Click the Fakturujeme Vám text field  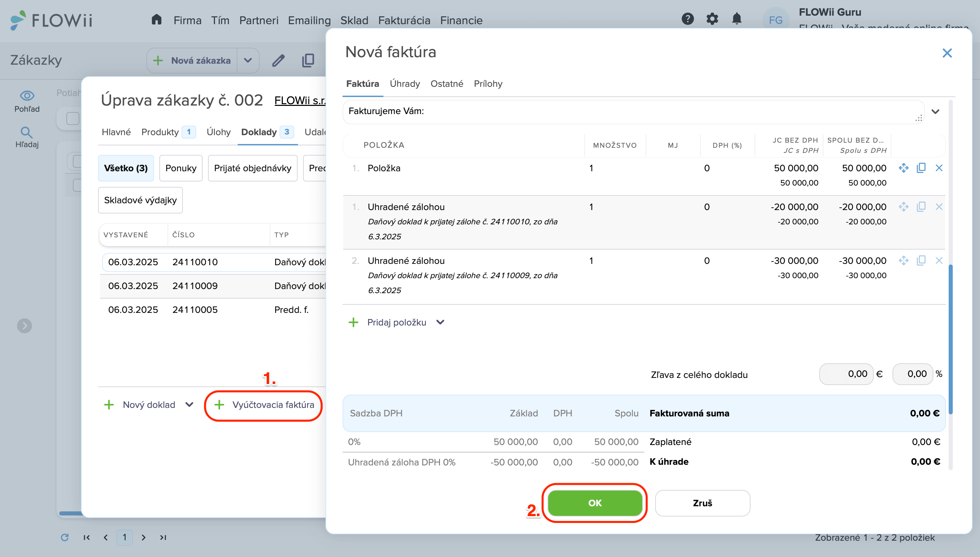tap(633, 112)
